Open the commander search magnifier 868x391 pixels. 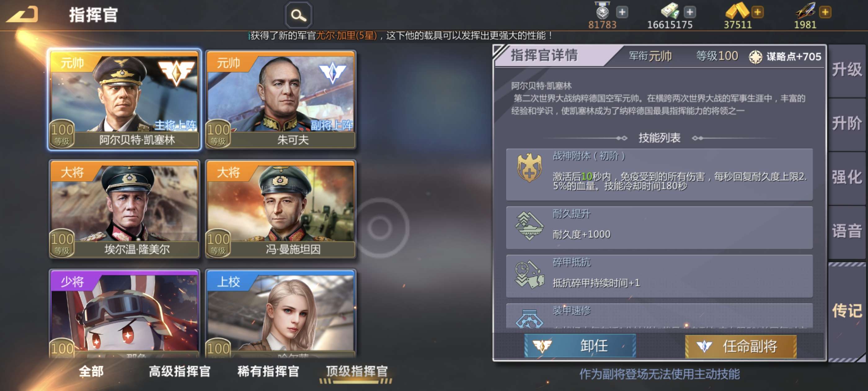pyautogui.click(x=299, y=15)
